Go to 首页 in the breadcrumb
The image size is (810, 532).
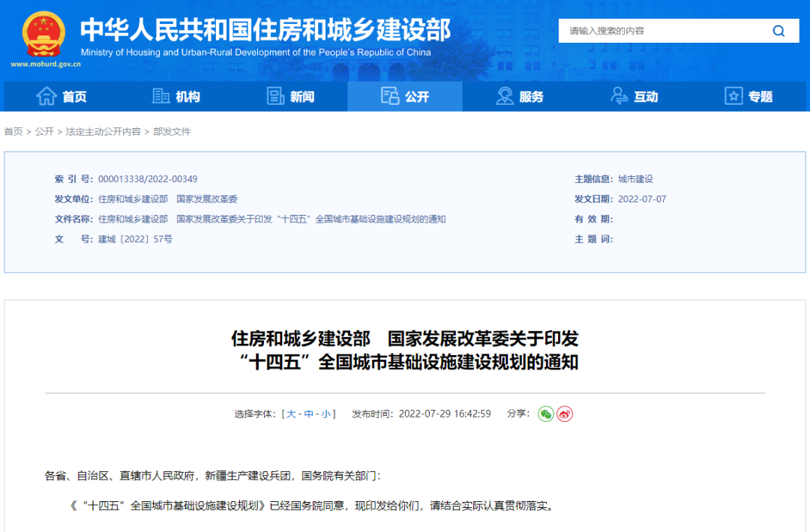click(13, 132)
